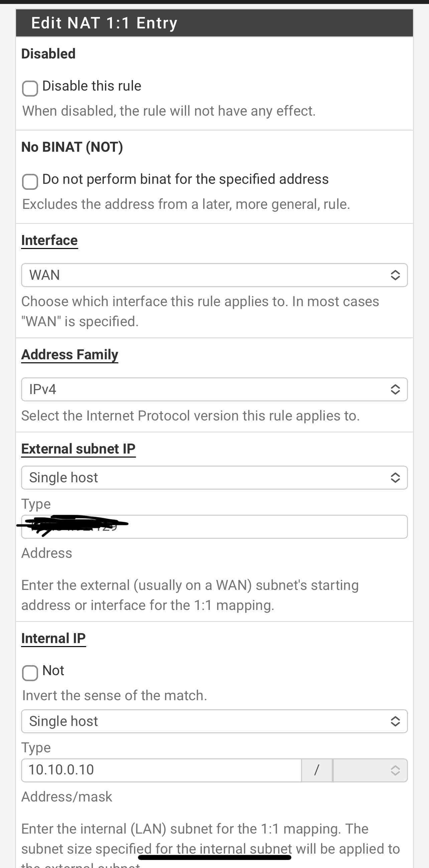This screenshot has width=429, height=868.
Task: Open the internal subnet mask dropdown
Action: [x=370, y=770]
